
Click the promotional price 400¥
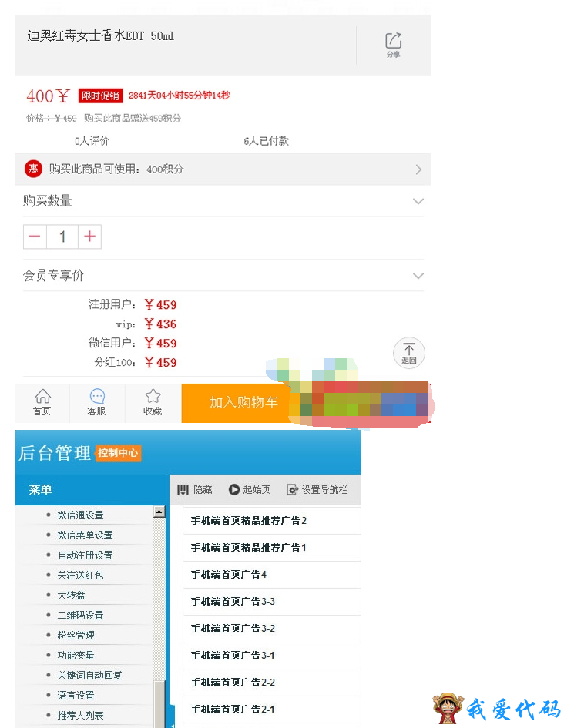click(x=48, y=96)
